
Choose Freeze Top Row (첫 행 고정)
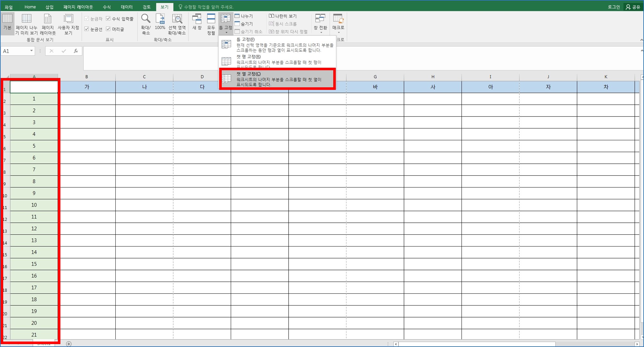[x=277, y=62]
